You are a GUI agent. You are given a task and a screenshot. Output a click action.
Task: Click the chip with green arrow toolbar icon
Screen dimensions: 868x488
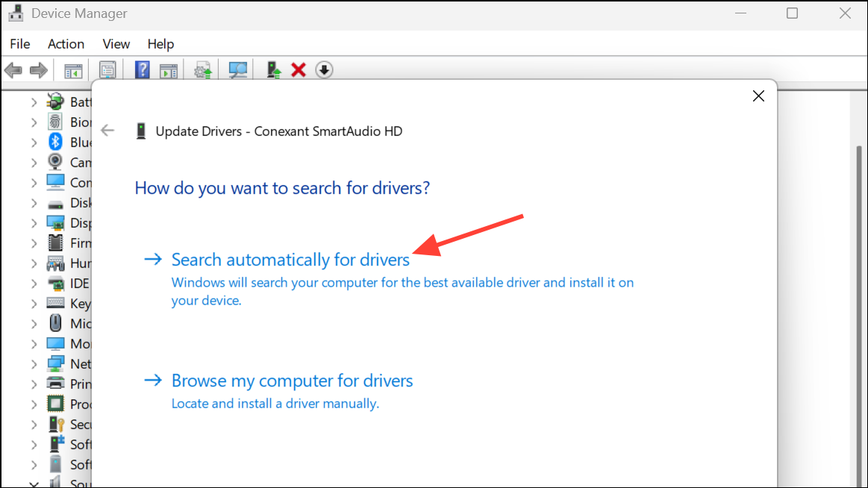point(203,71)
